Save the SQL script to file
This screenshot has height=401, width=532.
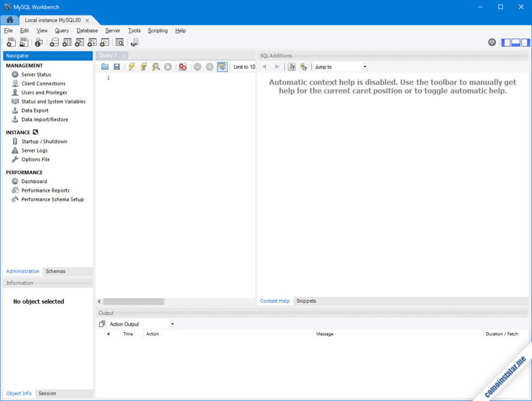coord(116,67)
